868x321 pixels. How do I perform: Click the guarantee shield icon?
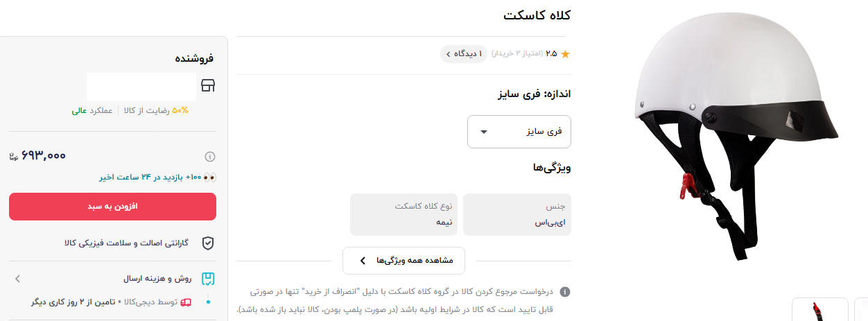tap(207, 243)
